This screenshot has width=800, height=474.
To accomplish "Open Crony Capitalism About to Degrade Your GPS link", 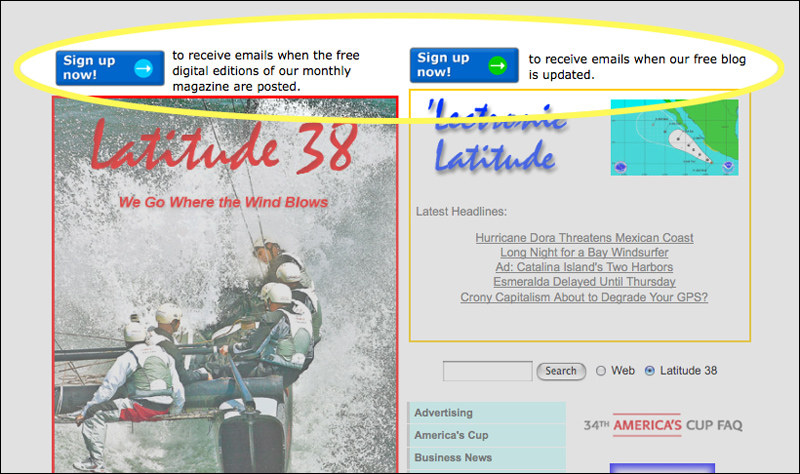I will 584,297.
